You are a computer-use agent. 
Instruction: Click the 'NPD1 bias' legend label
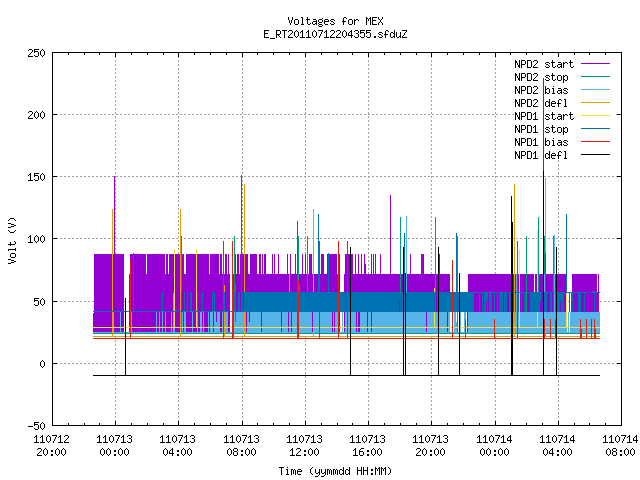(x=541, y=142)
